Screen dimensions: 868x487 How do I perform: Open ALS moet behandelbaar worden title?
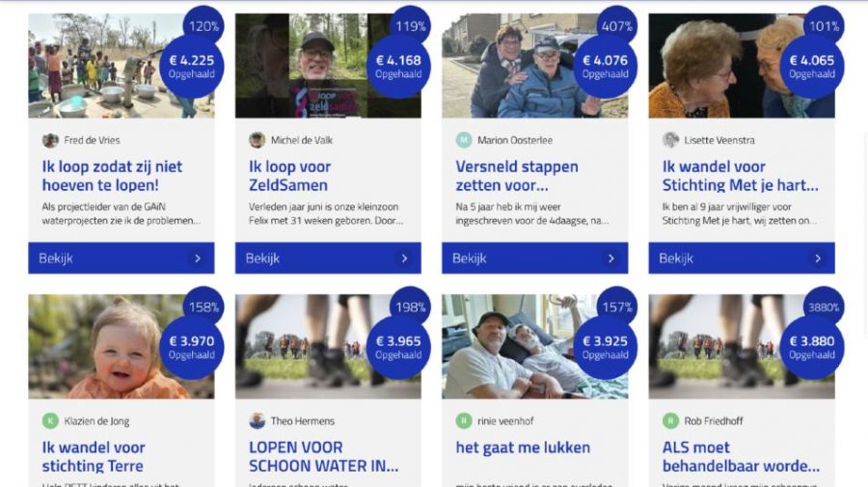pyautogui.click(x=741, y=456)
